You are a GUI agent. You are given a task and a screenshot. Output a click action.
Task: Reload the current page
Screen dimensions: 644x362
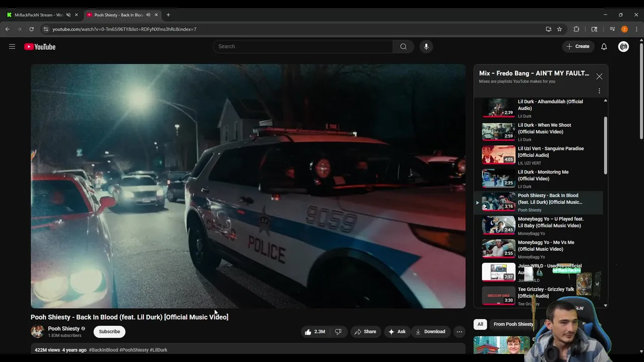(x=31, y=29)
